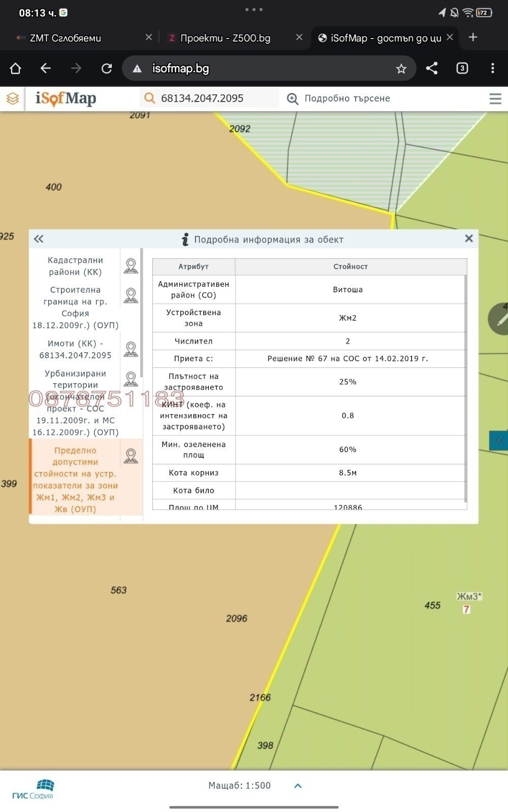Open the pencil drawing tool on map
508x812 pixels.
(x=500, y=319)
